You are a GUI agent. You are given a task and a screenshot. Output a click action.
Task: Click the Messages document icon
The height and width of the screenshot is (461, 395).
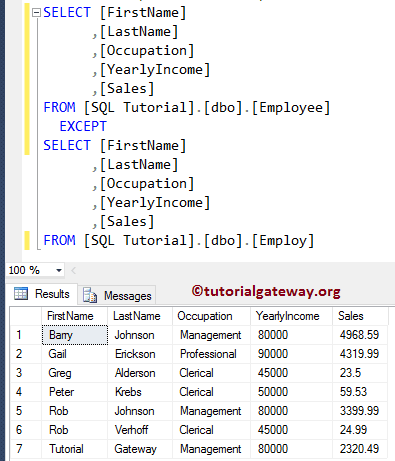tap(90, 295)
